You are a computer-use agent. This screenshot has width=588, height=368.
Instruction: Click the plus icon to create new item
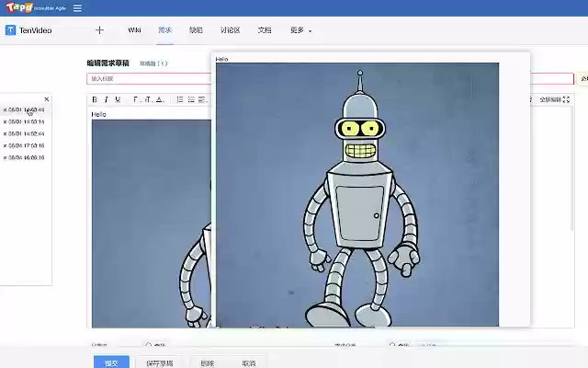point(99,30)
